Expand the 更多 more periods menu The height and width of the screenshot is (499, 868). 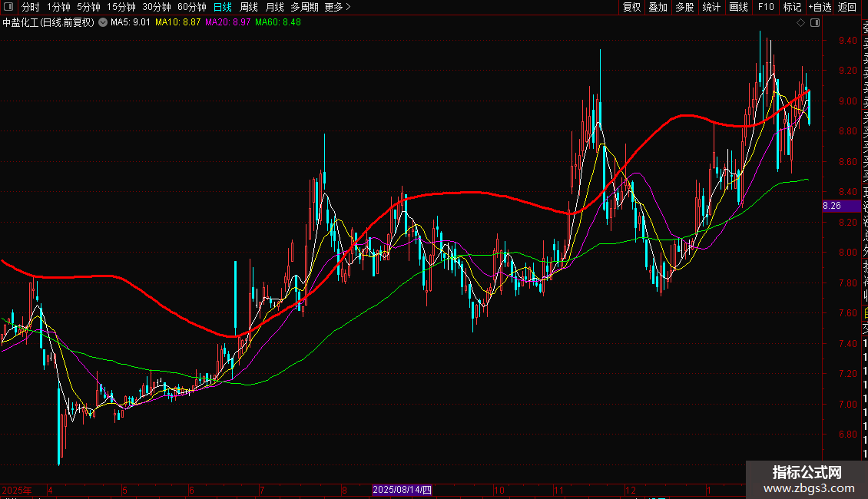(338, 7)
